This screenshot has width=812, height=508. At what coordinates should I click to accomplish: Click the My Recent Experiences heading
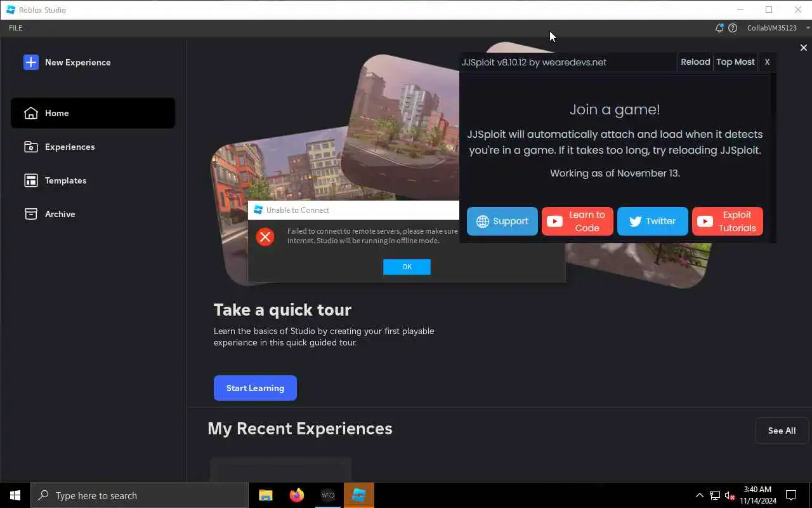tap(300, 429)
